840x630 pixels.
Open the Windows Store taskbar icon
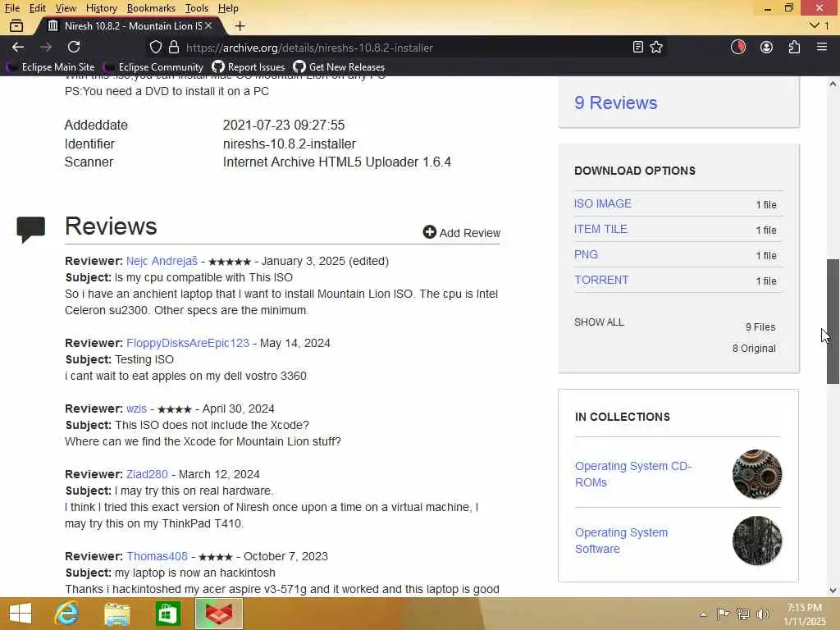pos(167,614)
